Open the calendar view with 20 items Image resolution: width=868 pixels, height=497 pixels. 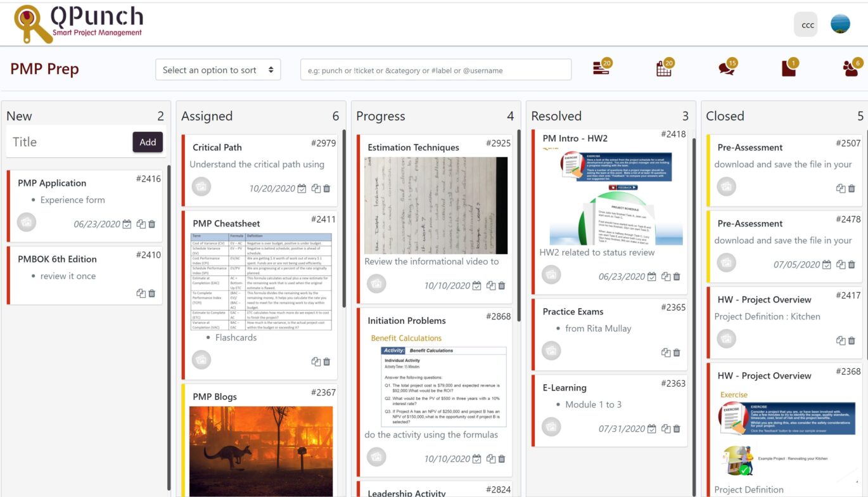661,67
